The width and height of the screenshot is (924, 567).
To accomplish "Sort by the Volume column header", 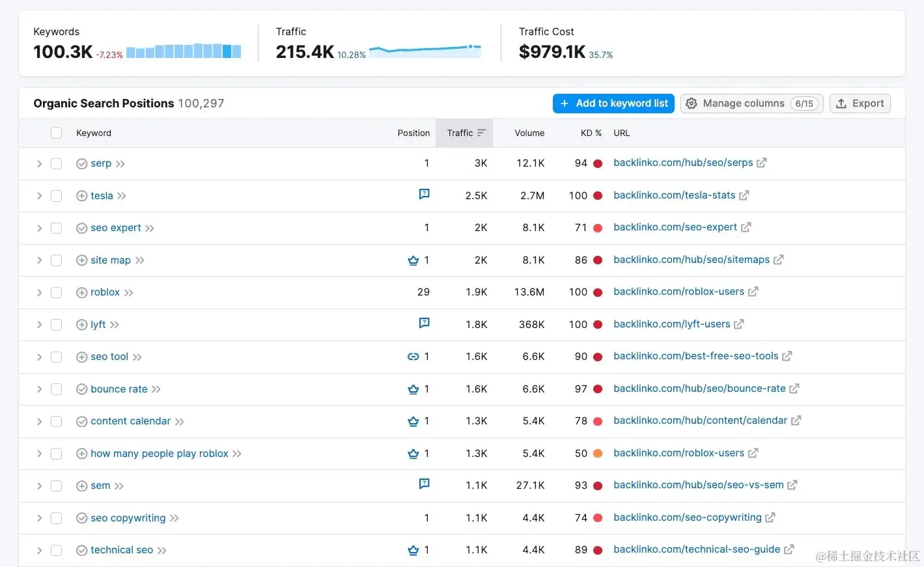I will click(x=529, y=133).
